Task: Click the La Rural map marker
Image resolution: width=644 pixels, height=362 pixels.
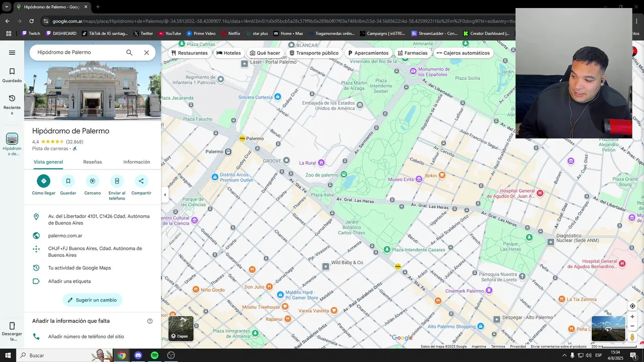Action: [x=321, y=162]
